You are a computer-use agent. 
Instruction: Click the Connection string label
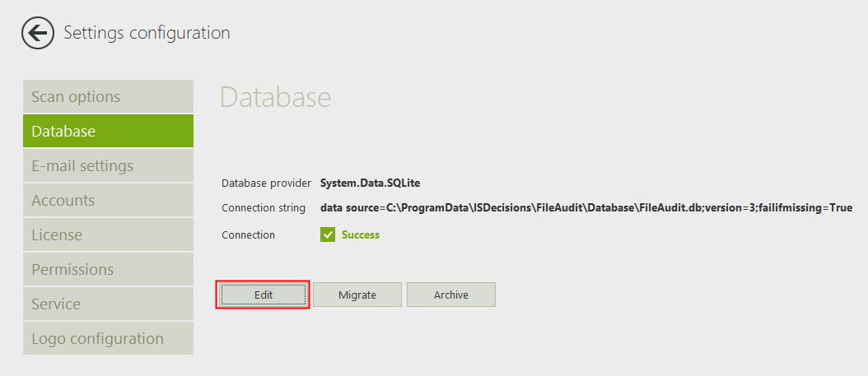(264, 208)
